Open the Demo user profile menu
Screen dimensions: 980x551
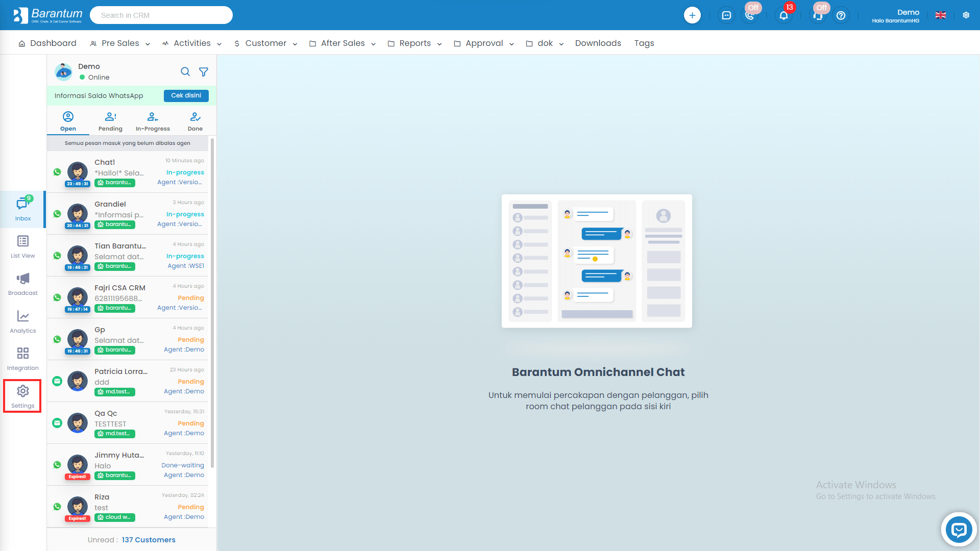tap(896, 16)
